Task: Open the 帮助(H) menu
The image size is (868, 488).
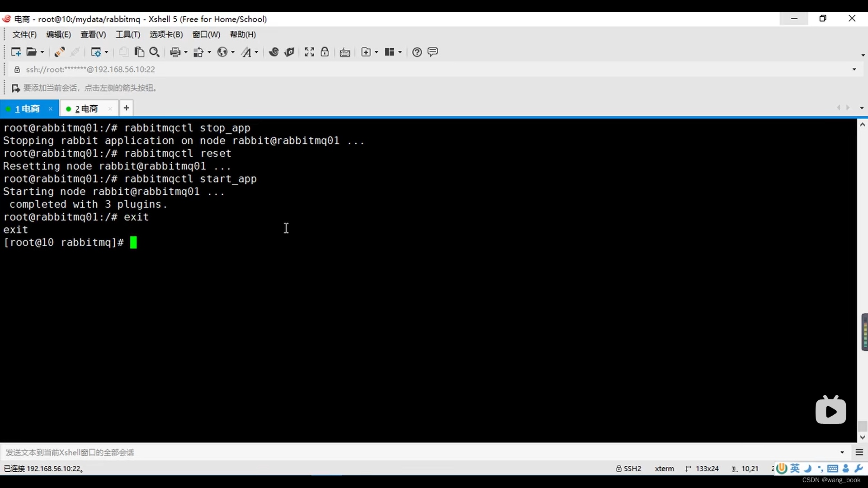Action: [x=243, y=34]
